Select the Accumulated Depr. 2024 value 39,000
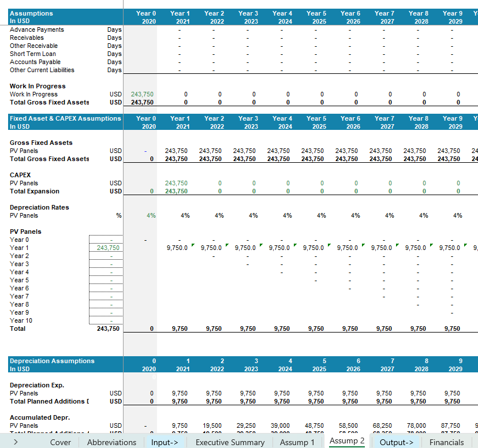Viewport: 478px width, 448px height. 281,425
